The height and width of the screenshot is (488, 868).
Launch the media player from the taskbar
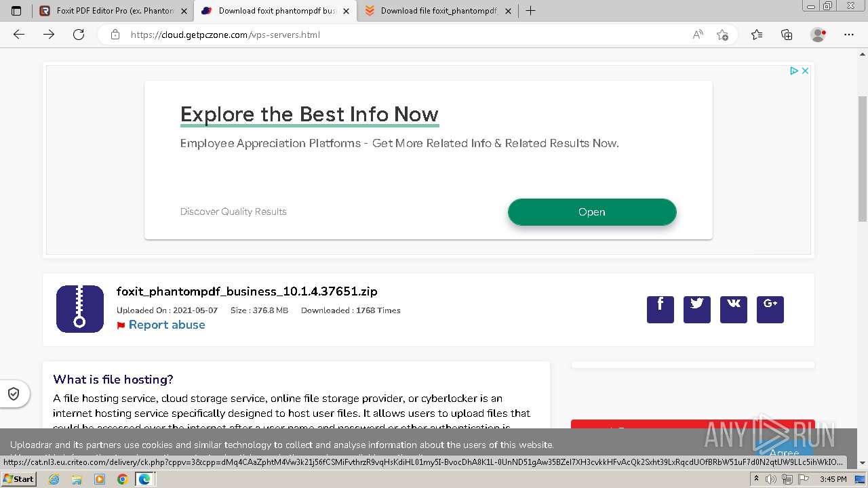click(100, 479)
